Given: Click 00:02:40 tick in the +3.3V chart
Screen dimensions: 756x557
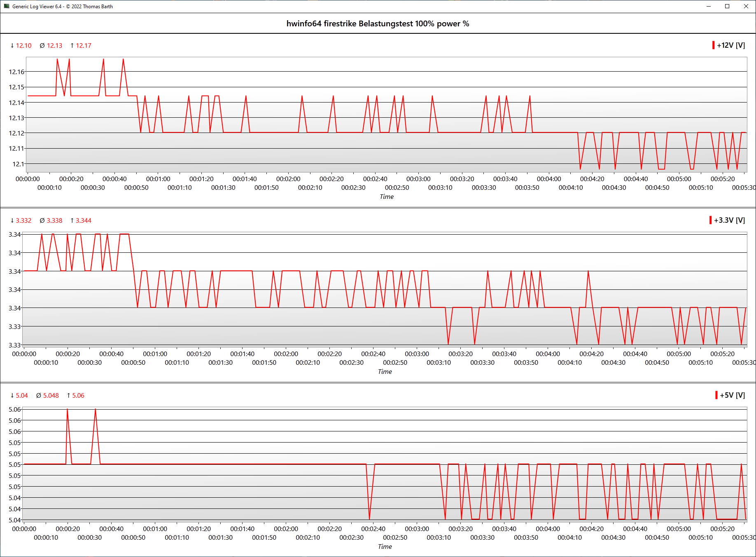Looking at the screenshot, I should [373, 354].
